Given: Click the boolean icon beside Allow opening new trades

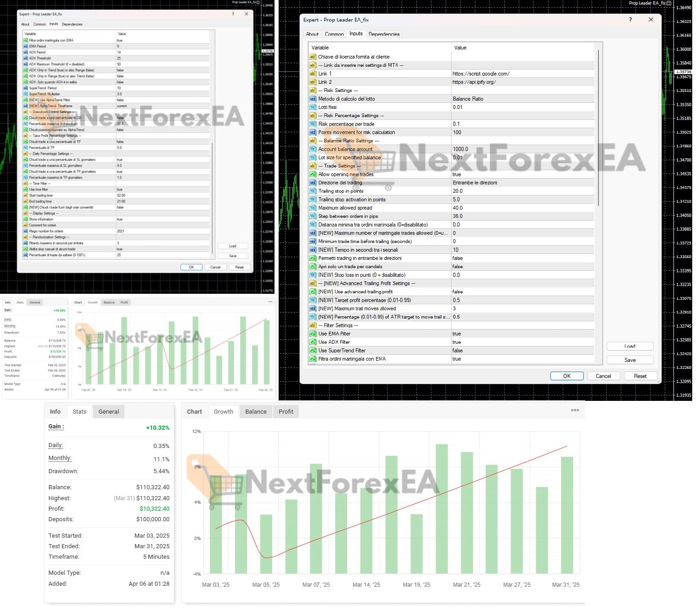Looking at the screenshot, I should (x=313, y=174).
